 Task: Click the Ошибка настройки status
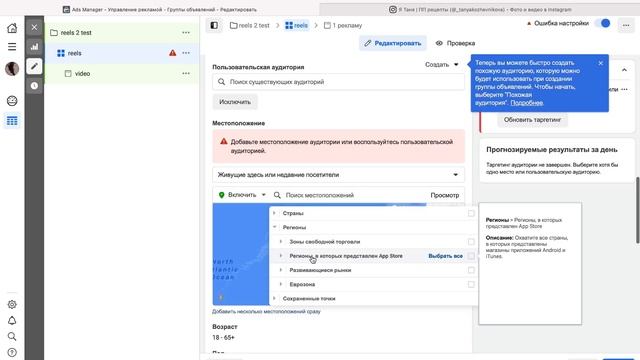tap(558, 23)
